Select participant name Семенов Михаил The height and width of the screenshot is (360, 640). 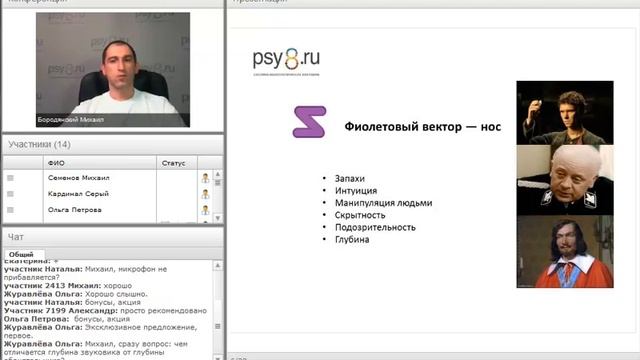pos(79,178)
